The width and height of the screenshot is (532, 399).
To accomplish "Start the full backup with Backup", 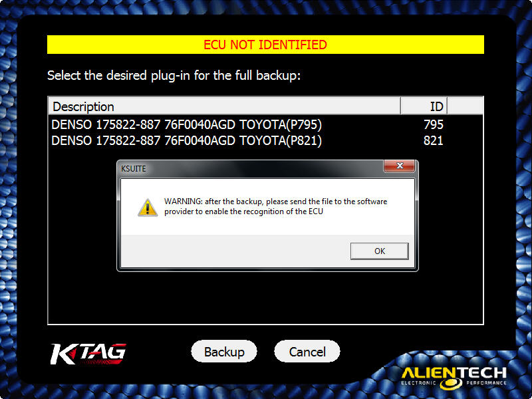I will [x=224, y=352].
